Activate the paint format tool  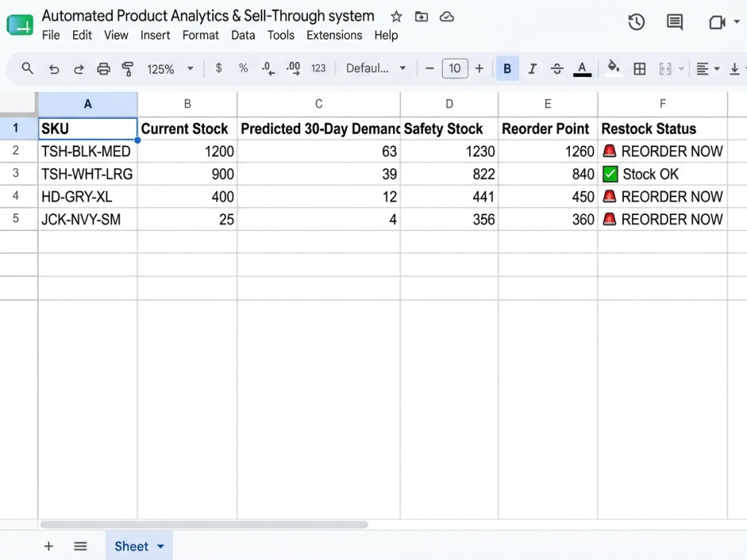pyautogui.click(x=128, y=69)
